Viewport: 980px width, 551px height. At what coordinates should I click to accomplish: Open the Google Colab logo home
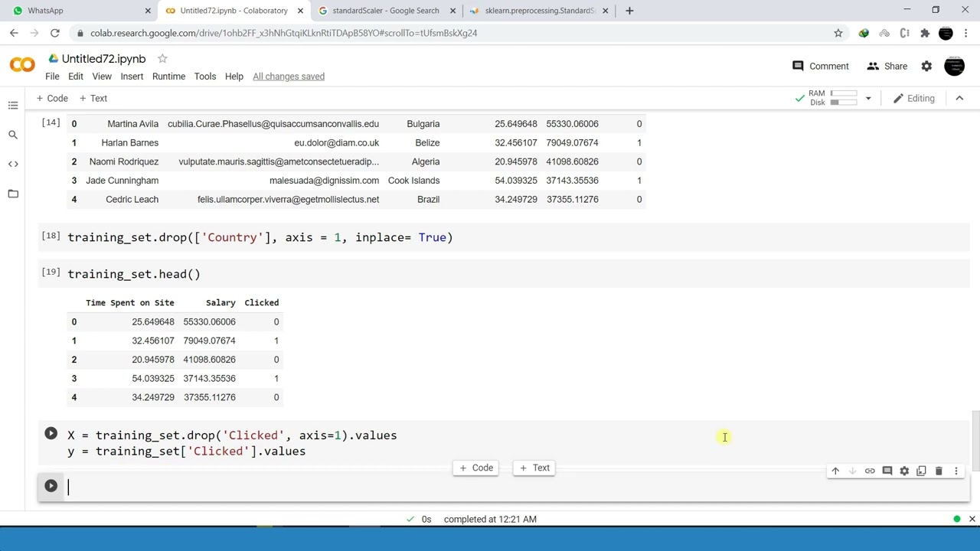tap(22, 66)
